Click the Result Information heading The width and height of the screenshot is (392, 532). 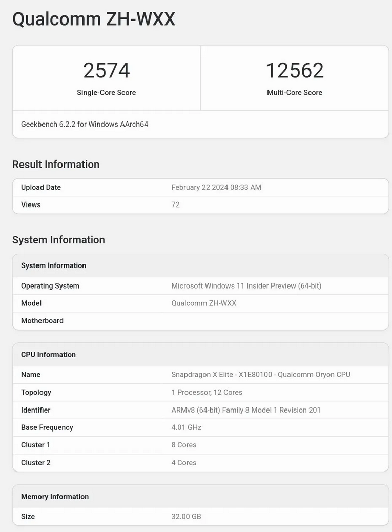point(56,165)
